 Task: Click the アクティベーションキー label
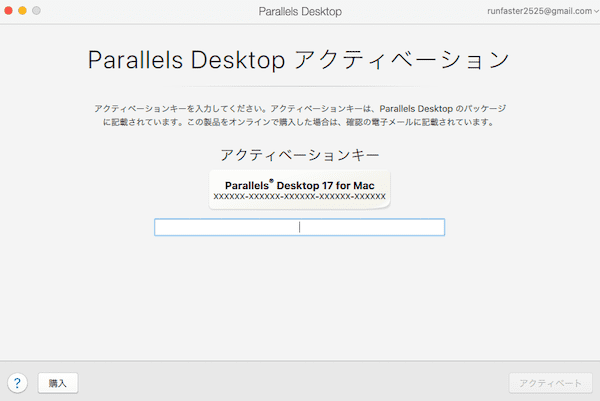(300, 155)
